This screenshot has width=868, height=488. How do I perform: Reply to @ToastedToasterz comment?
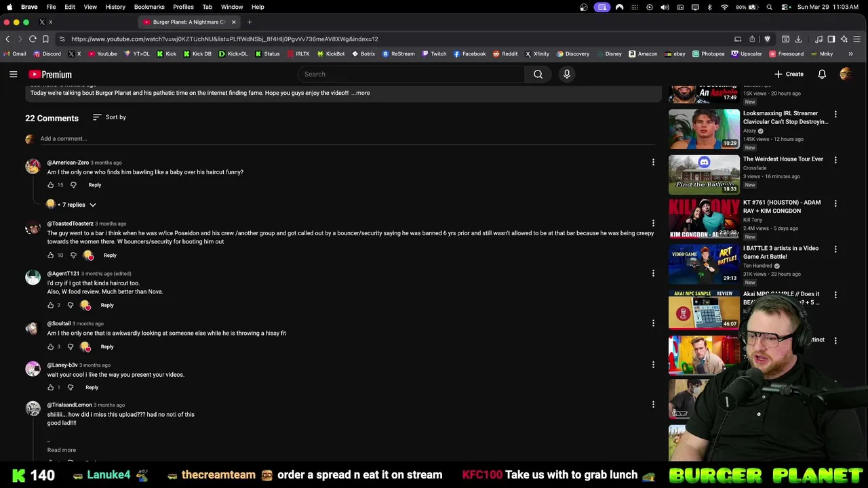(110, 256)
